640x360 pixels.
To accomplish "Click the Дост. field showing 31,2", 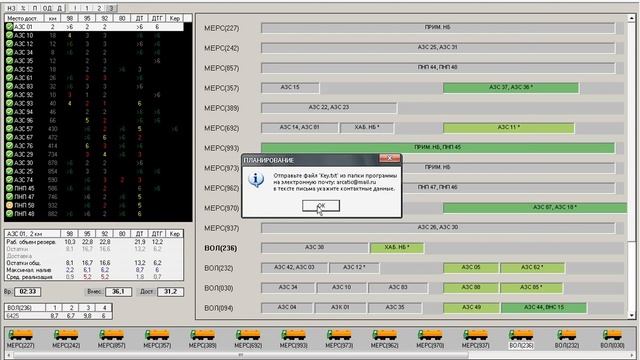I will [170, 292].
